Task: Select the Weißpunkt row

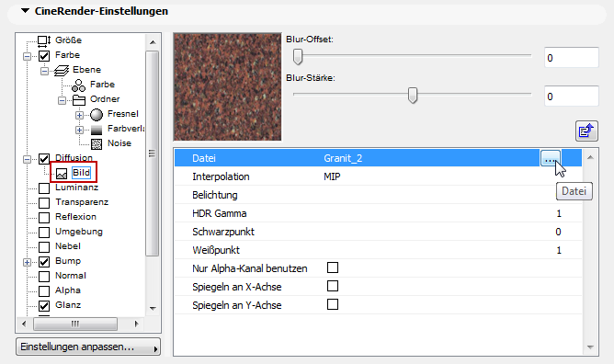Action: coord(378,250)
